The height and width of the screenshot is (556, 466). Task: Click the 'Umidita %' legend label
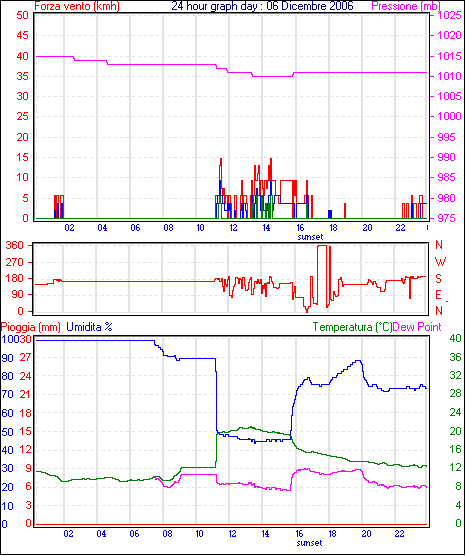pyautogui.click(x=89, y=327)
